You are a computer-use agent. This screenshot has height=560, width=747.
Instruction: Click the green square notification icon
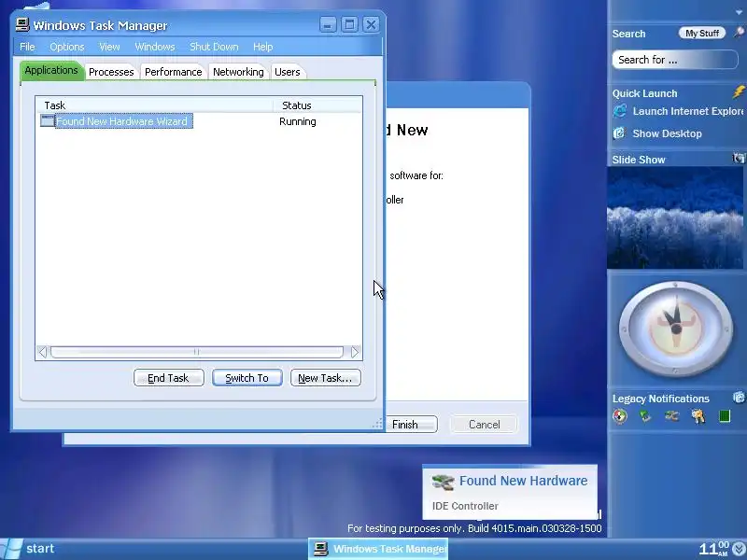pyautogui.click(x=725, y=416)
